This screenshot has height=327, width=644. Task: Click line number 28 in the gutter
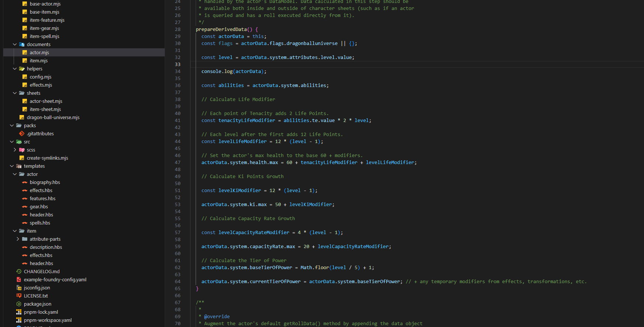[x=178, y=29]
